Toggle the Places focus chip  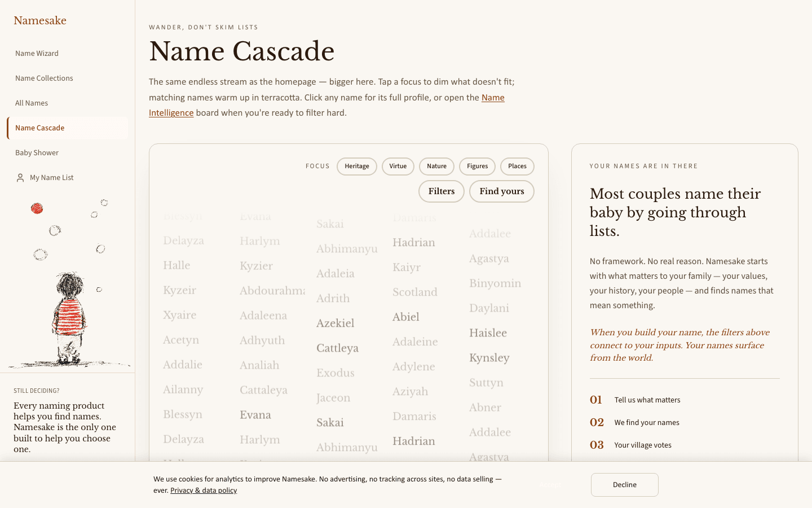pyautogui.click(x=517, y=167)
